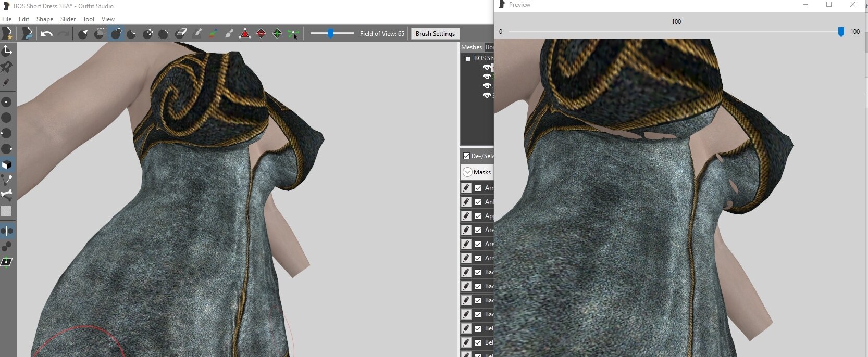Click brush collision icon at sidebar bottom

click(x=7, y=262)
